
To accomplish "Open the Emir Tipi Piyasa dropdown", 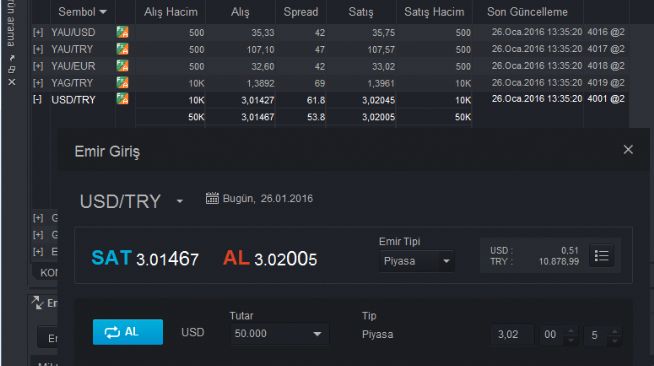I will [x=416, y=261].
